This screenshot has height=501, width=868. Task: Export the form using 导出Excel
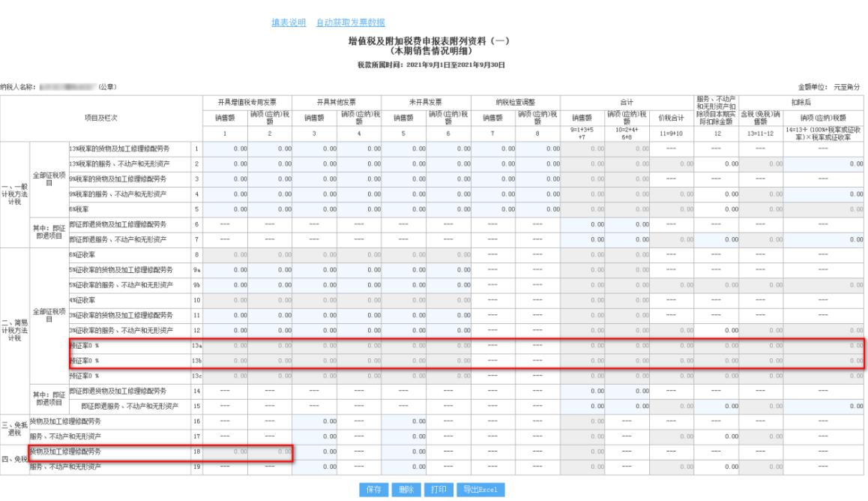[480, 490]
